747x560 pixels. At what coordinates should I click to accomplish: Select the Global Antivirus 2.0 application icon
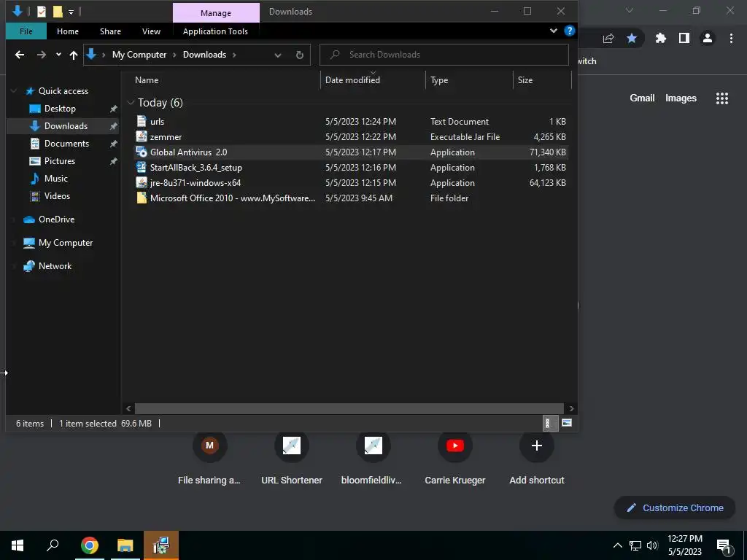pos(142,152)
